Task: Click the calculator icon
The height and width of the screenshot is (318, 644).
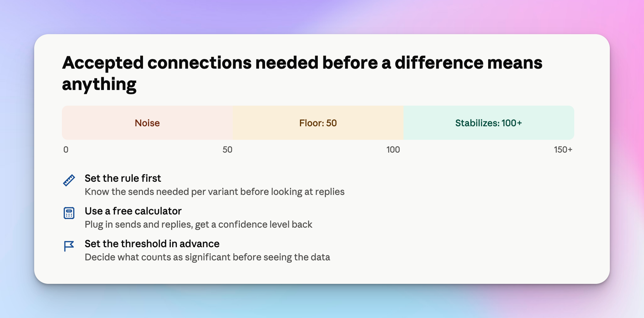Action: [x=69, y=213]
